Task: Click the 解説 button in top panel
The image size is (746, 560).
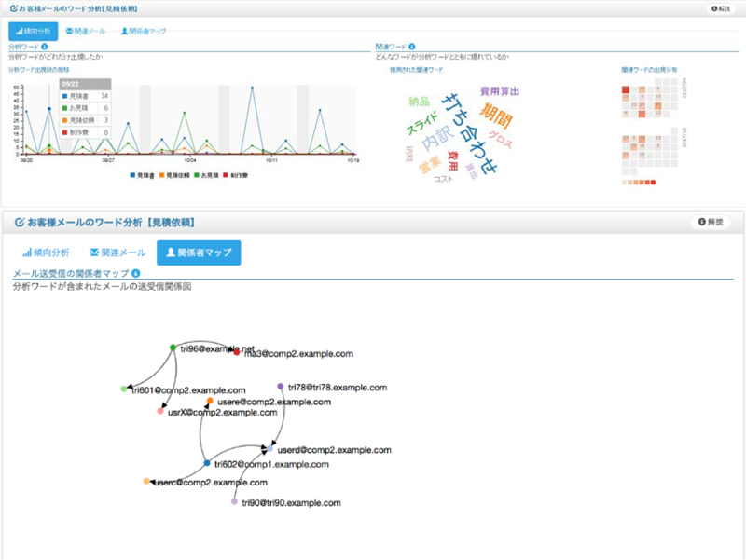Action: (x=720, y=8)
